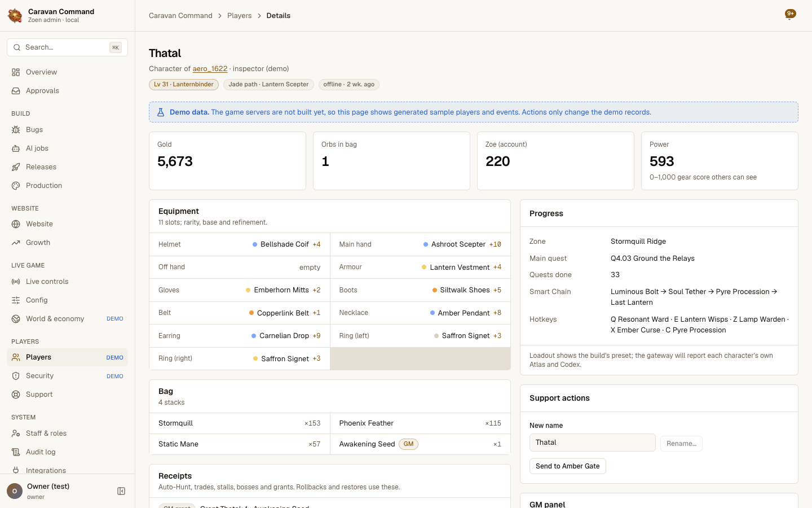Click the Audit log icon
Screen dimensions: 812x508
16,452
